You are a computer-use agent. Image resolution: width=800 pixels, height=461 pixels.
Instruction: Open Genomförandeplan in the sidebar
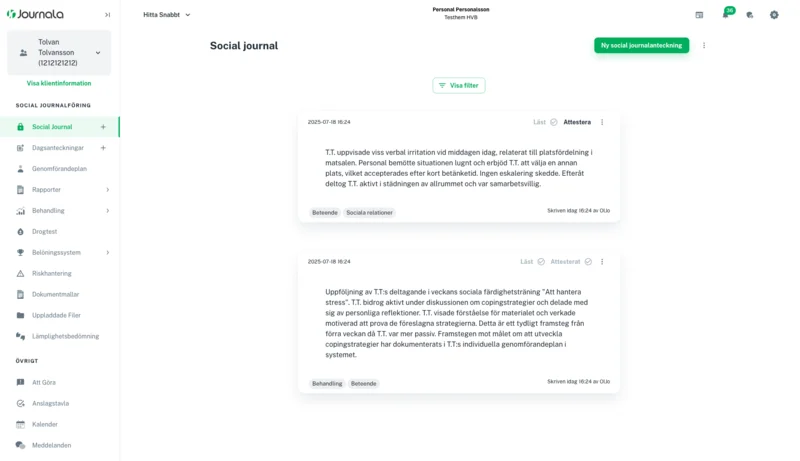pos(59,169)
